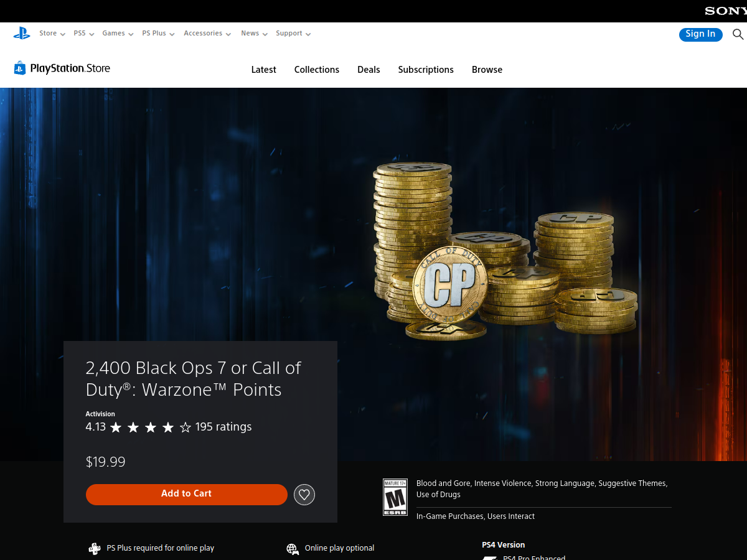Expand the Store dropdown menu

[52, 34]
